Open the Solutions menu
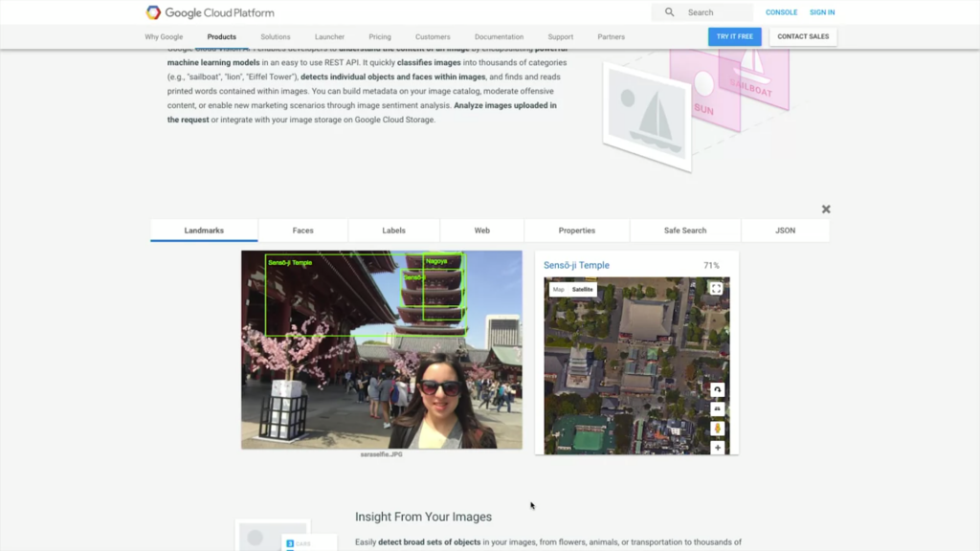980x551 pixels. (x=276, y=37)
